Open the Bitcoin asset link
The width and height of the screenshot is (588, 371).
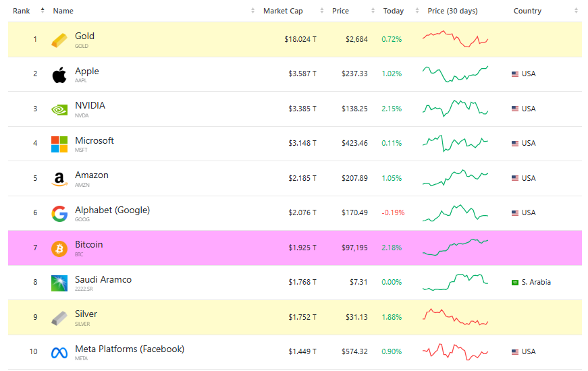click(89, 244)
